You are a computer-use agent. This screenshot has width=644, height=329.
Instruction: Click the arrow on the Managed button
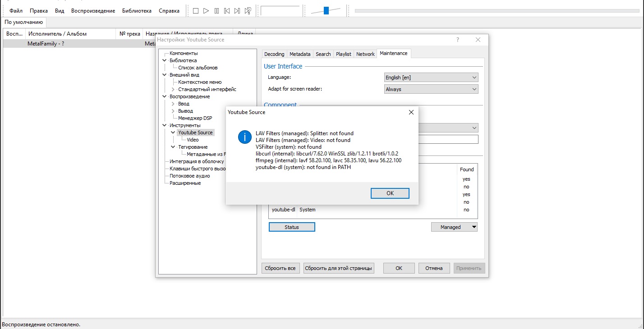(x=474, y=227)
